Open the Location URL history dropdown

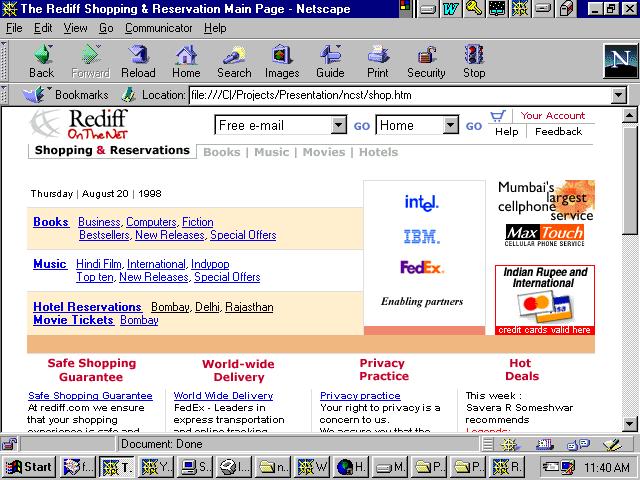pos(618,96)
